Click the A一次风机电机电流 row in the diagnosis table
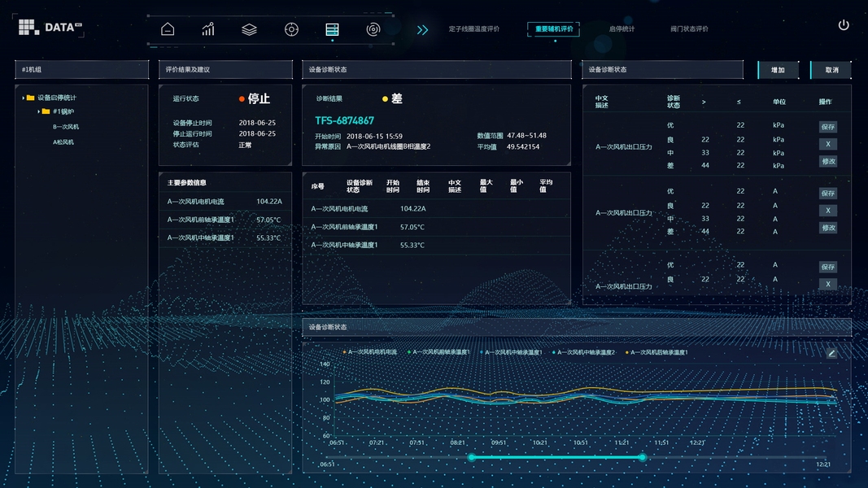This screenshot has width=868, height=488. point(436,208)
